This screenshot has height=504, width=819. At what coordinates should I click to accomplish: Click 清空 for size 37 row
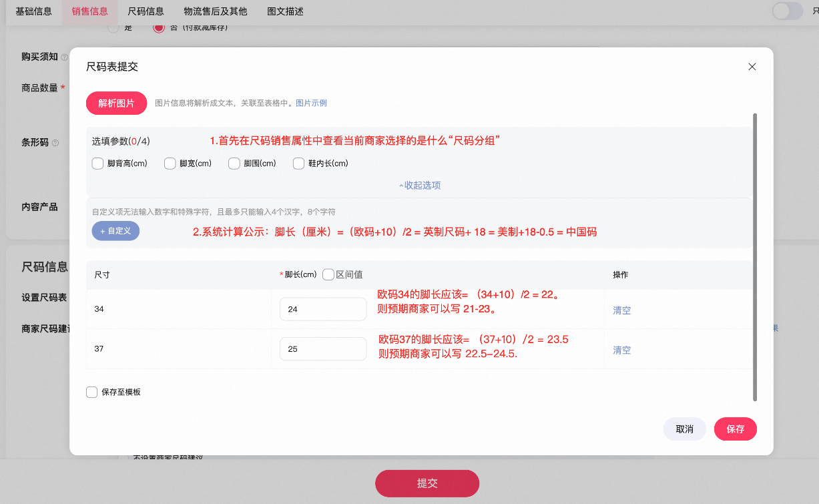click(622, 350)
